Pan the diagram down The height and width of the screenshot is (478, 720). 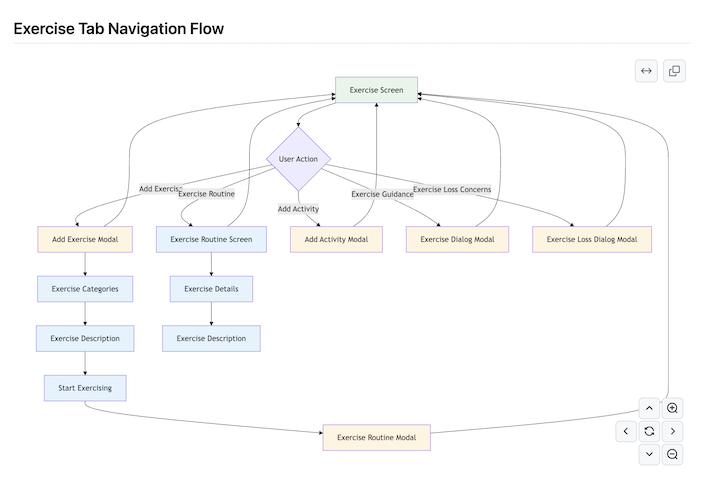tap(649, 454)
